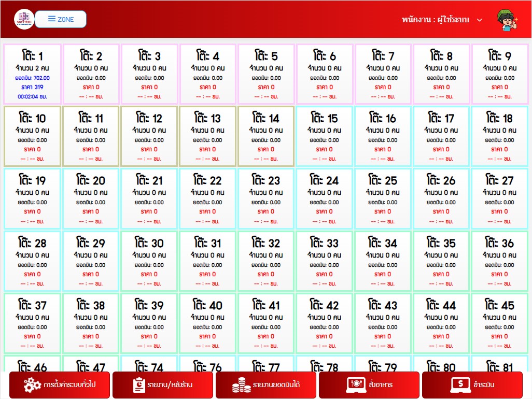Click the gears icon for general settings

click(x=32, y=385)
